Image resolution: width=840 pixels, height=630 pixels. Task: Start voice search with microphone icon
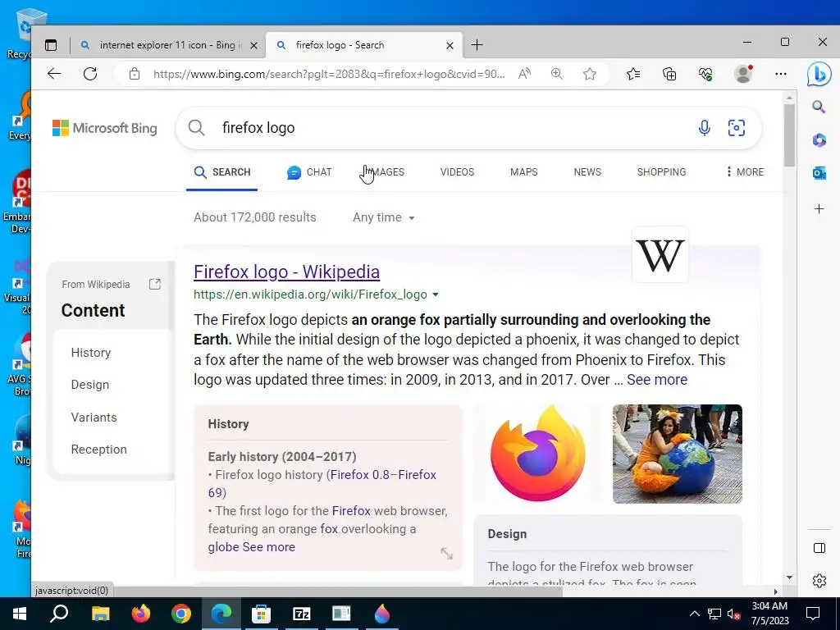705,128
